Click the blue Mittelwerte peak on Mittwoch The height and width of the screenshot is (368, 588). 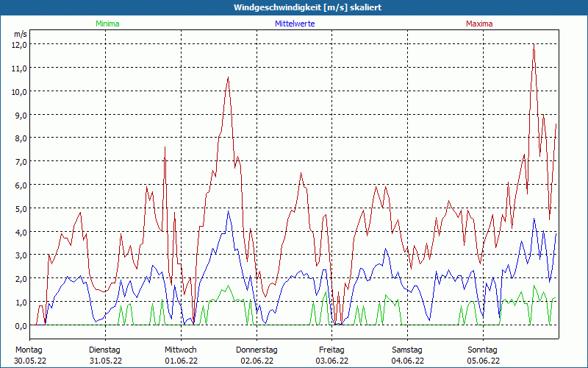228,211
